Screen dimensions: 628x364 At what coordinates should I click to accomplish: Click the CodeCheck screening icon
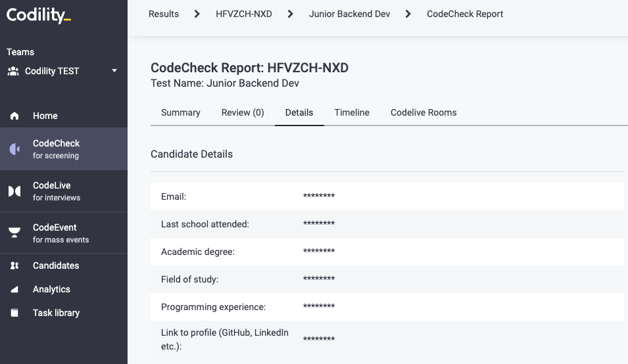coord(14,149)
